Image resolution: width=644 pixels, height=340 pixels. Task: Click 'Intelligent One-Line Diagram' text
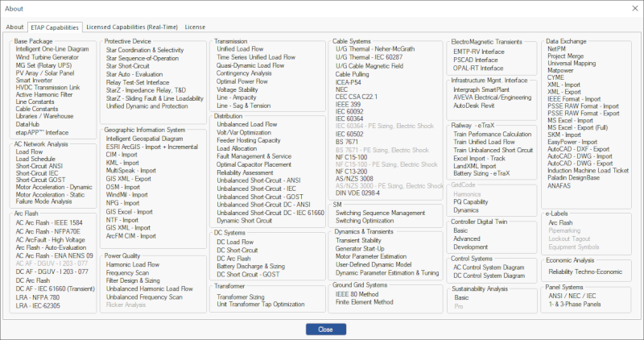pyautogui.click(x=52, y=49)
